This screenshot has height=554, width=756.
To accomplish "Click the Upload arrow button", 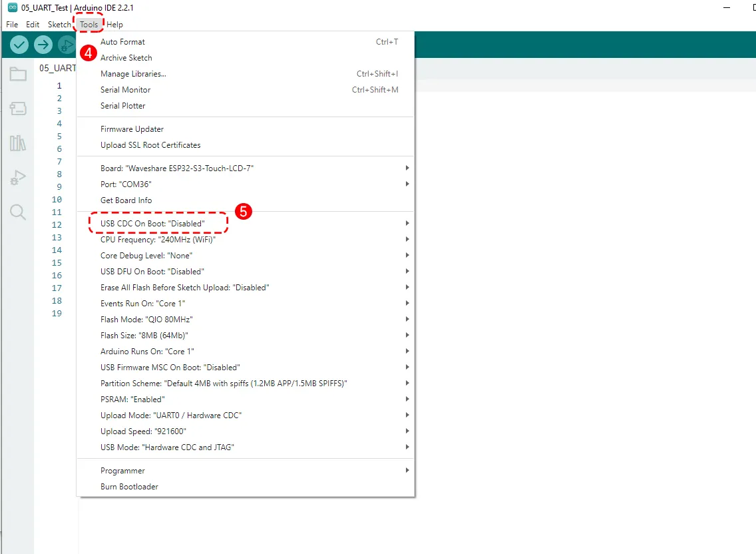I will 43,45.
